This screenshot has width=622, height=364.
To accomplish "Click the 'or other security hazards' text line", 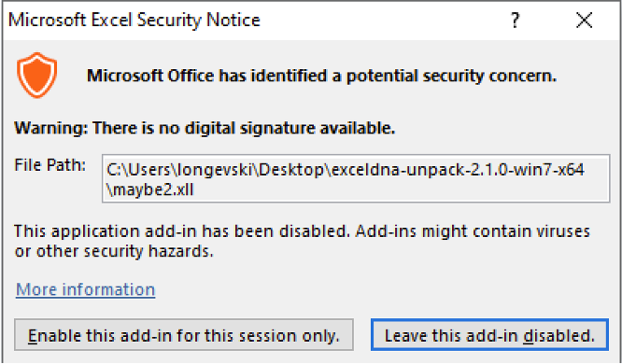I will 114,251.
